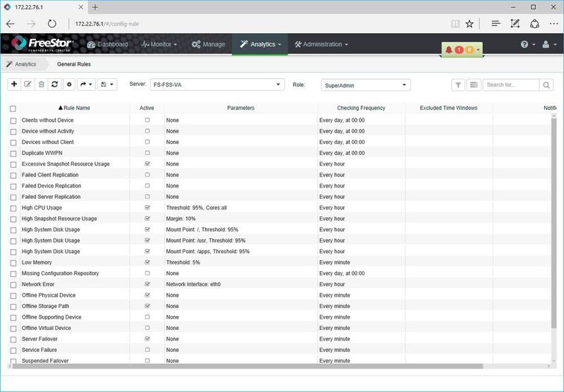
Task: Click the search magnifier icon
Action: (x=546, y=85)
